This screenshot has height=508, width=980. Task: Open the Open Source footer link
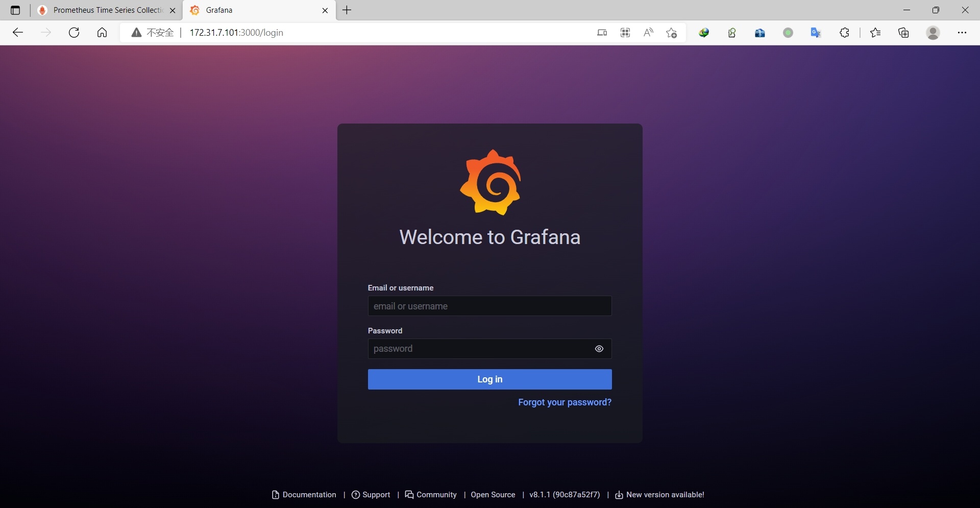point(493,495)
